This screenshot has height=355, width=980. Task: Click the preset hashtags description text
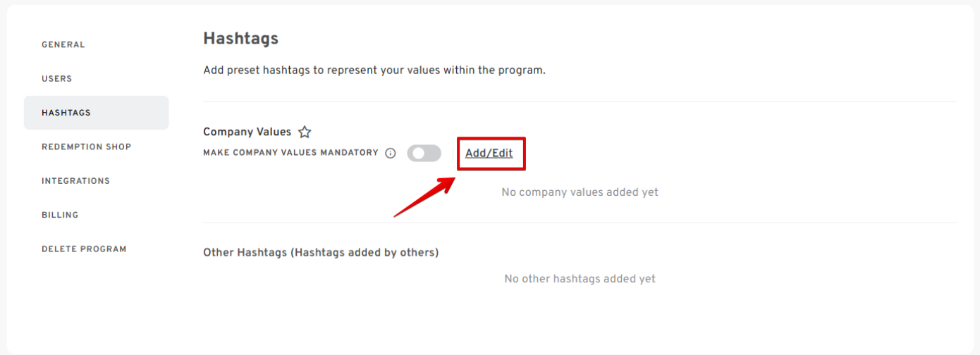pyautogui.click(x=374, y=70)
